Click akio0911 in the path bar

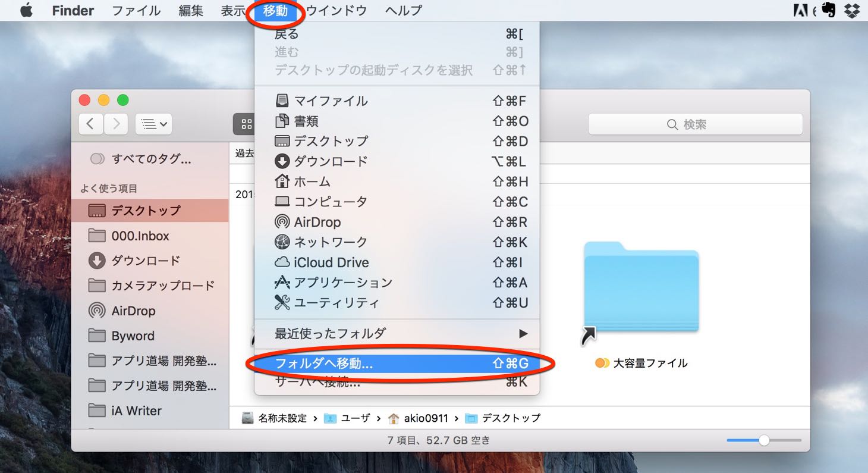(419, 418)
